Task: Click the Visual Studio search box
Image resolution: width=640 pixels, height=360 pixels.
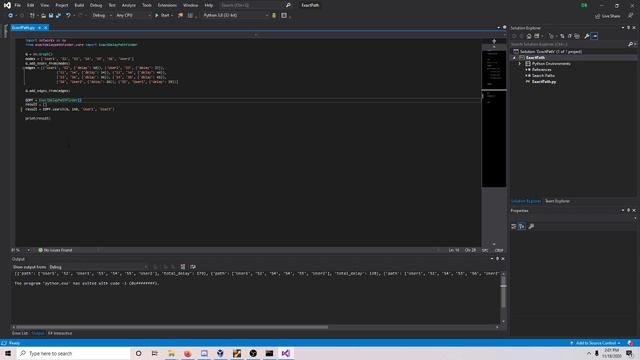Action: click(255, 5)
